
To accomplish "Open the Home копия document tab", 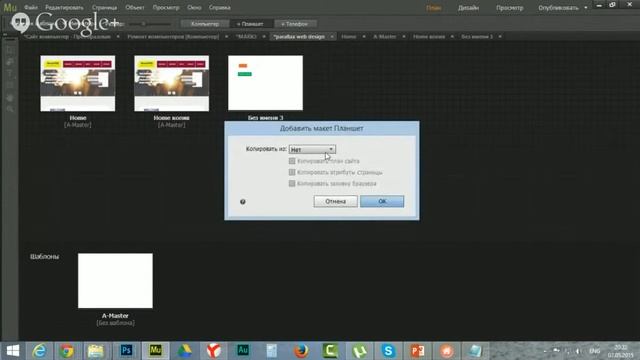I will [x=429, y=37].
